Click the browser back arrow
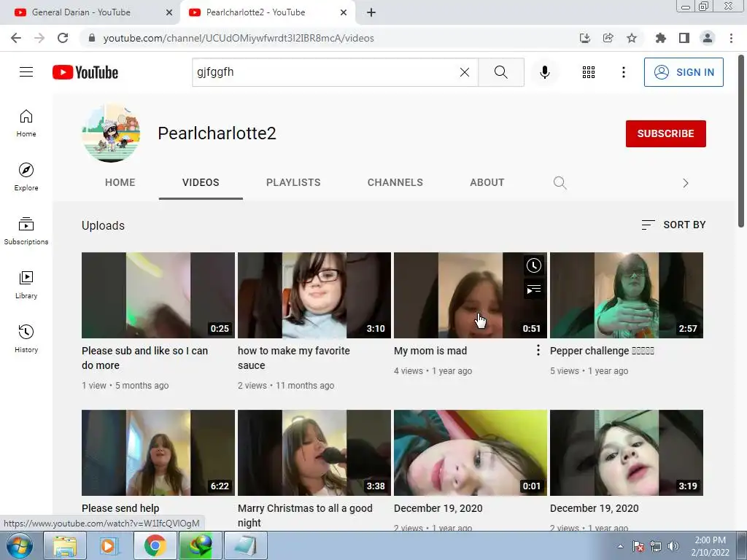Image resolution: width=747 pixels, height=560 pixels. pyautogui.click(x=16, y=38)
